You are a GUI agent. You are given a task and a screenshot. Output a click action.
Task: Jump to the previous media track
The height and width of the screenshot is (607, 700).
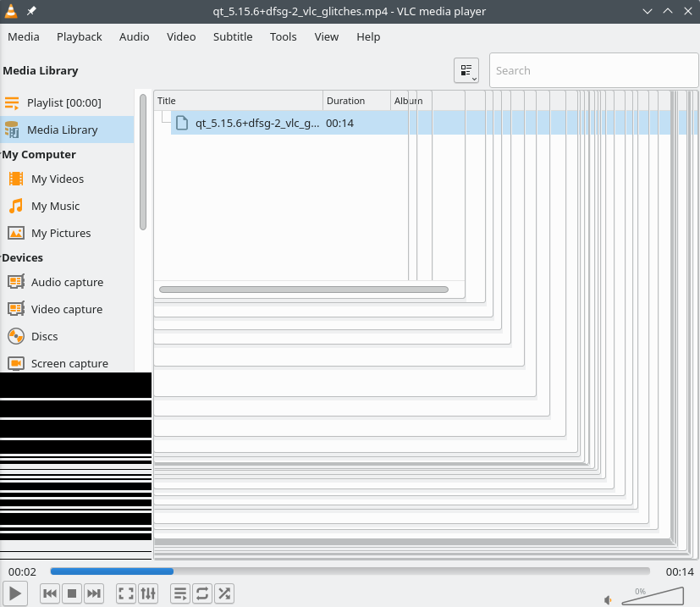coord(50,593)
